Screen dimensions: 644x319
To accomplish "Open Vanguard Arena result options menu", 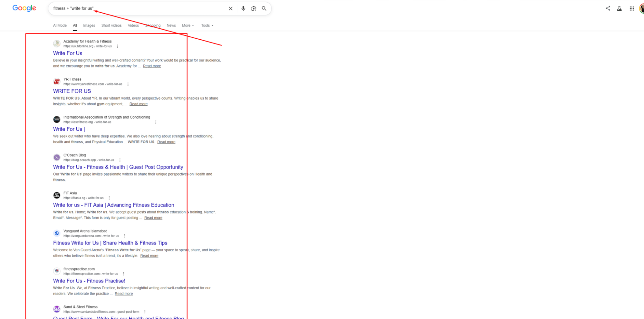I will (124, 236).
